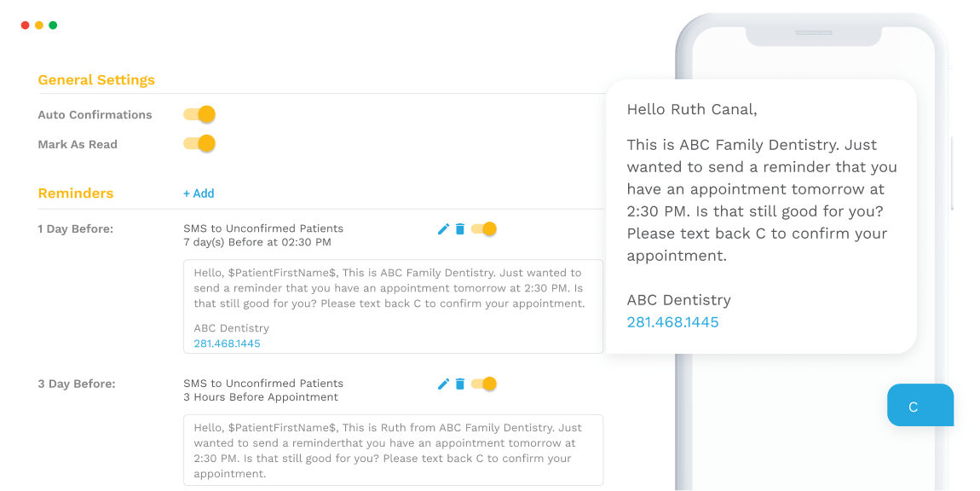Delete the 1 Day Before reminder
The image size is (980, 491).
[461, 228]
